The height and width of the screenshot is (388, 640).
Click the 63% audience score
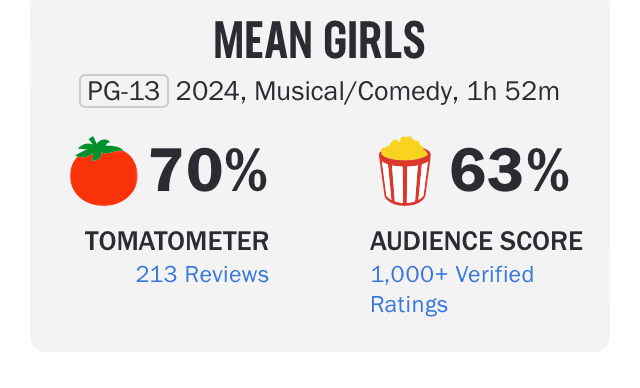pos(509,171)
